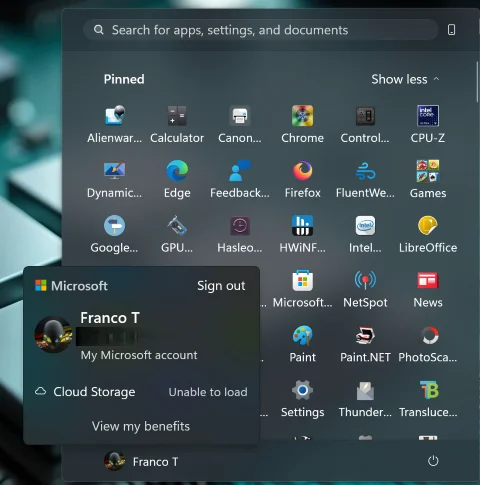This screenshot has height=485, width=480.
Task: Open the Canon printer app
Action: coord(240,124)
